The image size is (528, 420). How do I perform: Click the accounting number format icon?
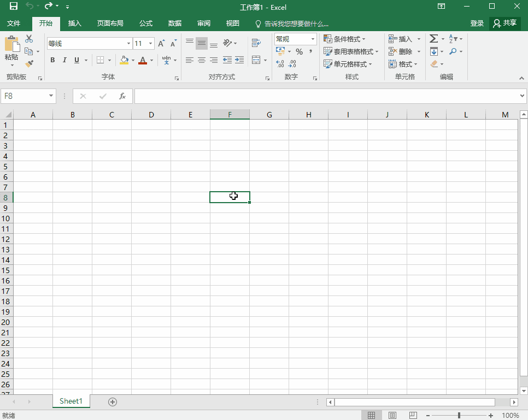[280, 51]
